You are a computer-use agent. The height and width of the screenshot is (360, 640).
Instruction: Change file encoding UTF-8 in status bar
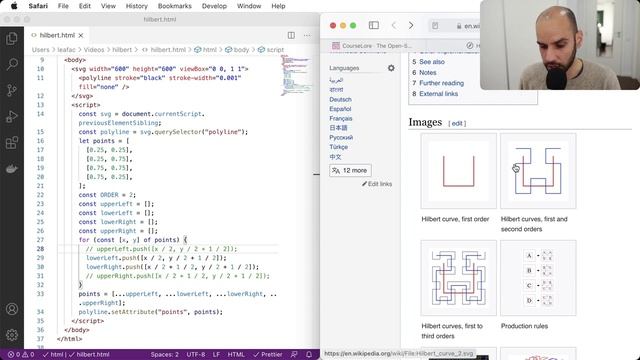tap(196, 354)
